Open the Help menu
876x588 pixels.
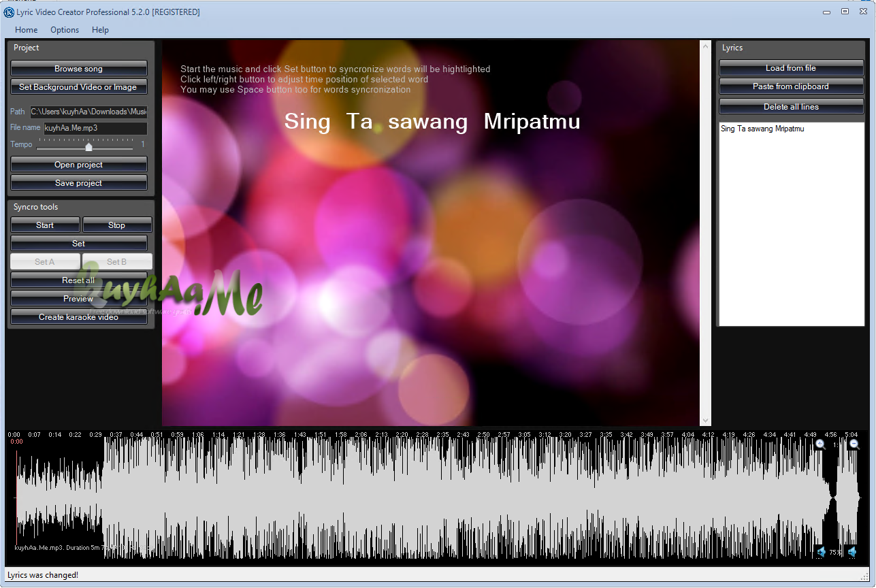click(x=100, y=30)
